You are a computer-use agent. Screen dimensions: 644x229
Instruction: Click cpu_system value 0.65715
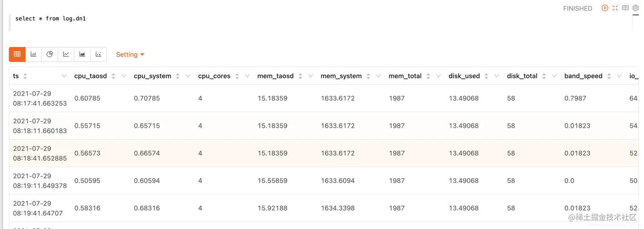(147, 126)
